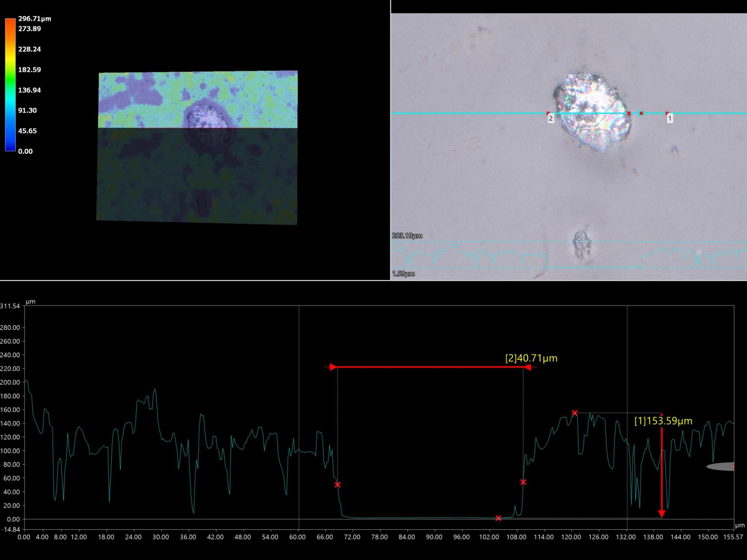Click the red marker above label 1
The width and height of the screenshot is (747, 560).
[667, 113]
